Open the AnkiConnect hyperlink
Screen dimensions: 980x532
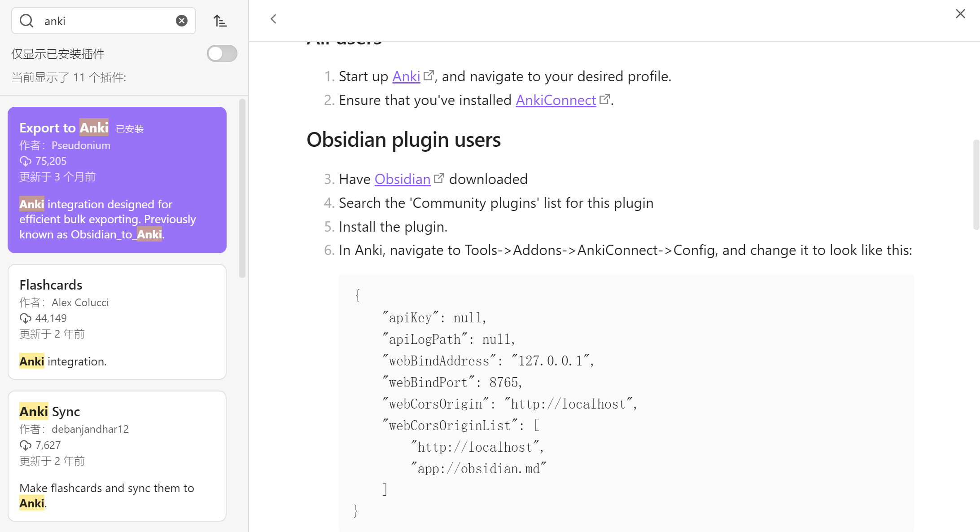(556, 101)
